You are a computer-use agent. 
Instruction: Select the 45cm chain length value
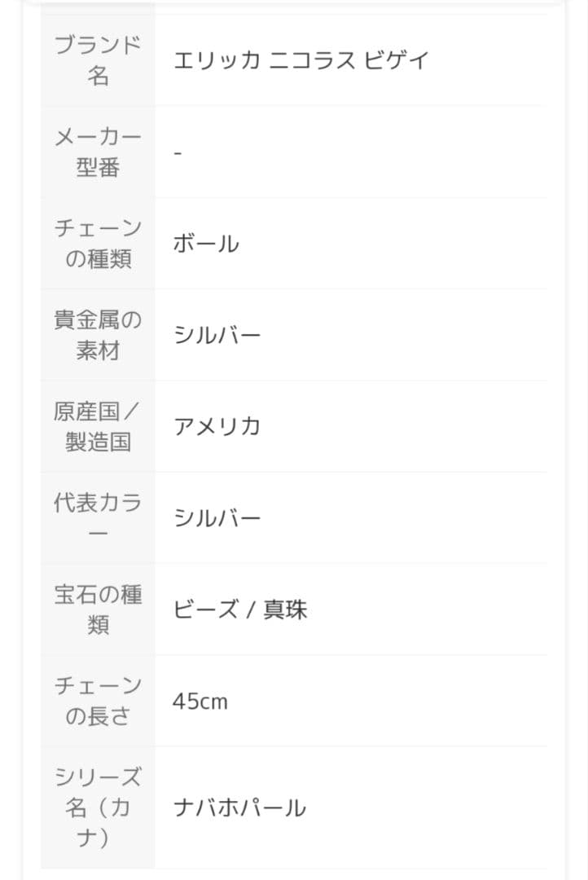coord(200,701)
